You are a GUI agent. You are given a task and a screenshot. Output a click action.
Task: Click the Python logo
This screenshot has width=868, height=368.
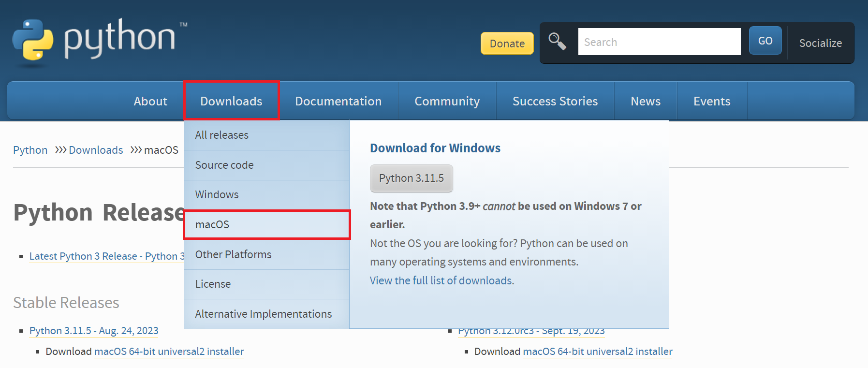(100, 43)
